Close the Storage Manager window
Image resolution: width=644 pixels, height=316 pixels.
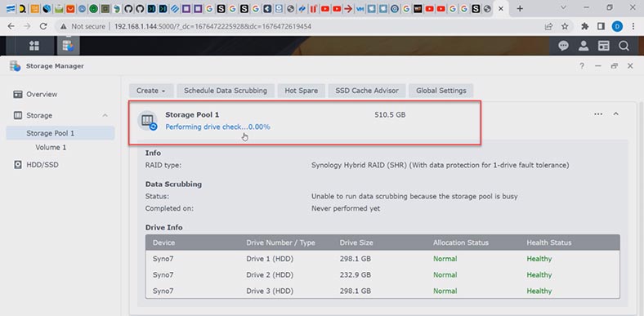coord(630,66)
